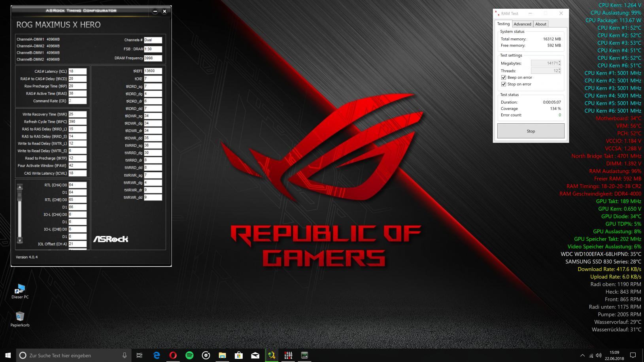
Task: Click the 'RAM Timings: 18-20-20-38 CR2' overlay text
Action: [x=604, y=186]
